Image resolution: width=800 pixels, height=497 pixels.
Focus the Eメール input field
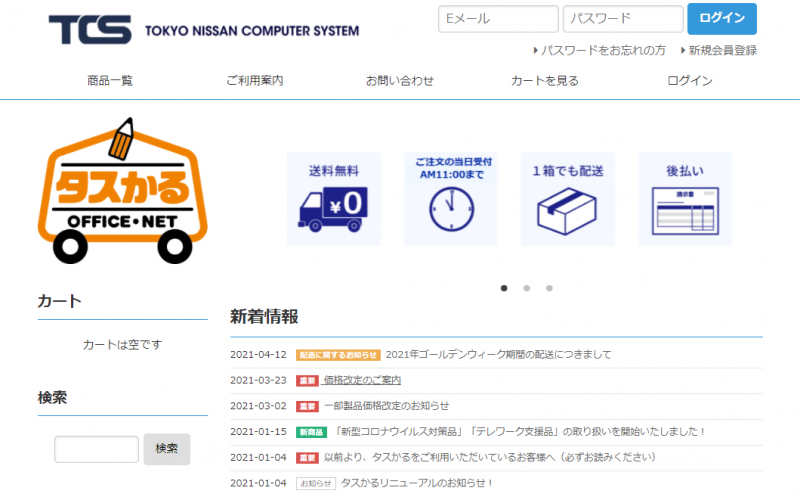[x=498, y=19]
